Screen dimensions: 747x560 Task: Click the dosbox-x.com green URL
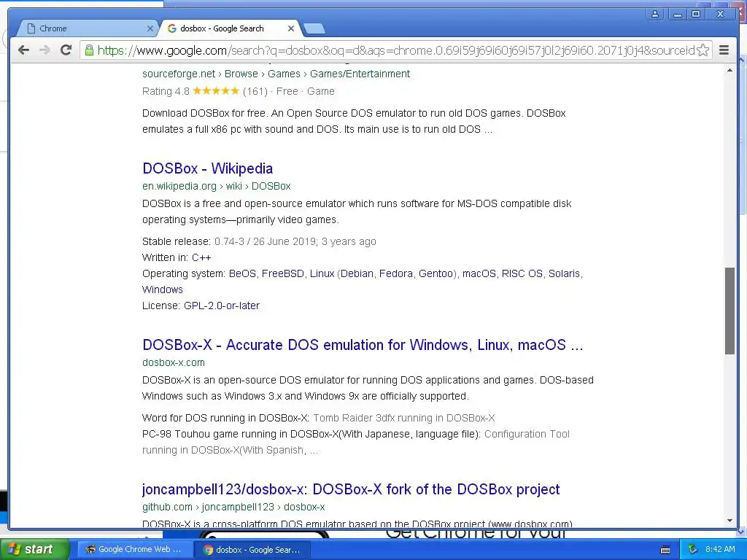(174, 362)
